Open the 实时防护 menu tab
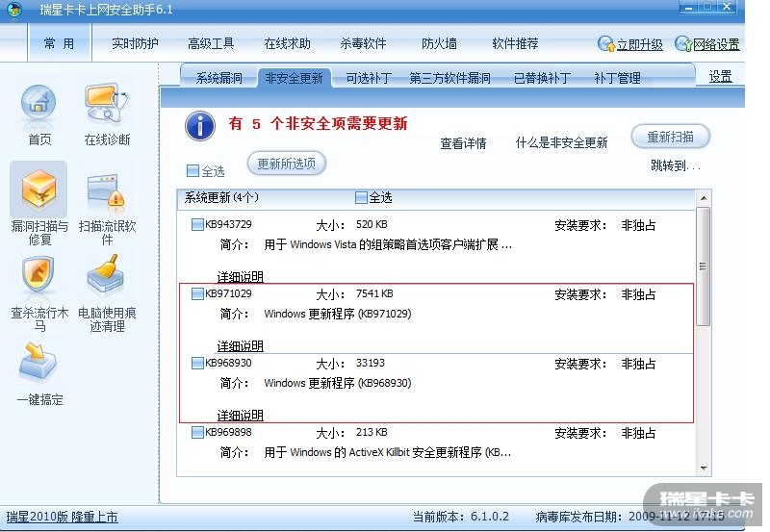Image resolution: width=770 pixels, height=532 pixels. 135,43
